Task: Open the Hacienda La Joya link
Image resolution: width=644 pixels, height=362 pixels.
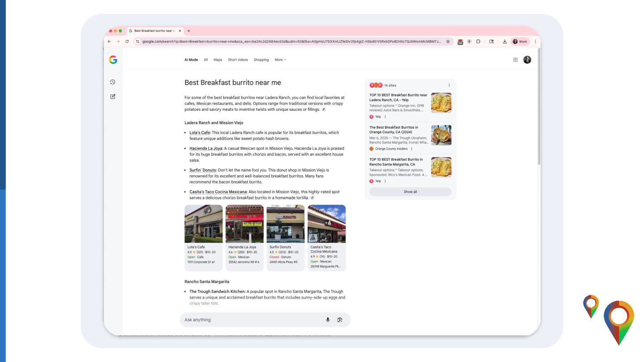Action: point(206,148)
